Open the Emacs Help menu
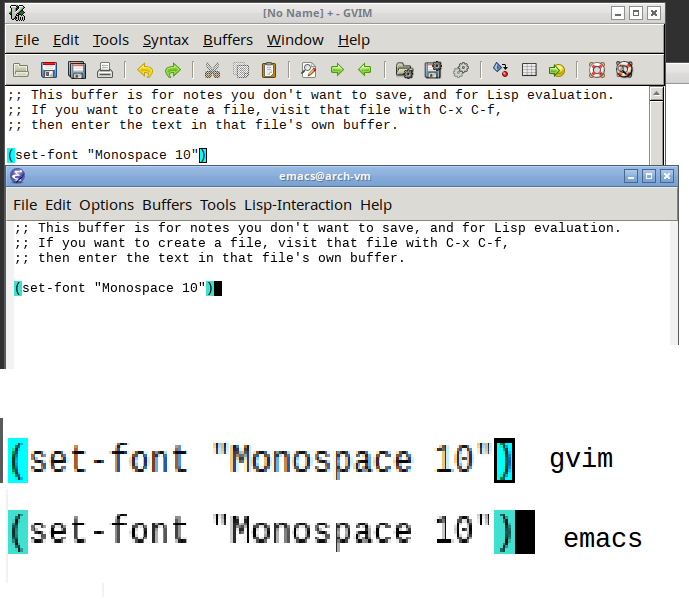Viewport: 689px width, 599px height. [376, 205]
